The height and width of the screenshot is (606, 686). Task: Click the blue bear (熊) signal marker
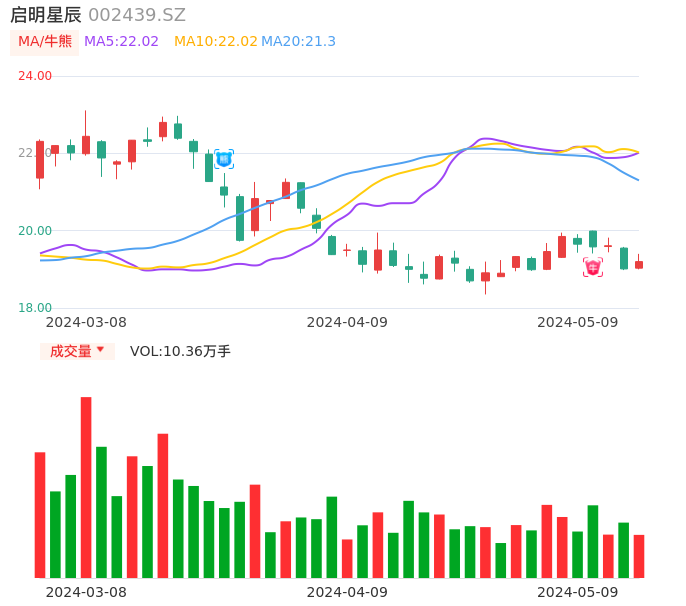[x=224, y=158]
